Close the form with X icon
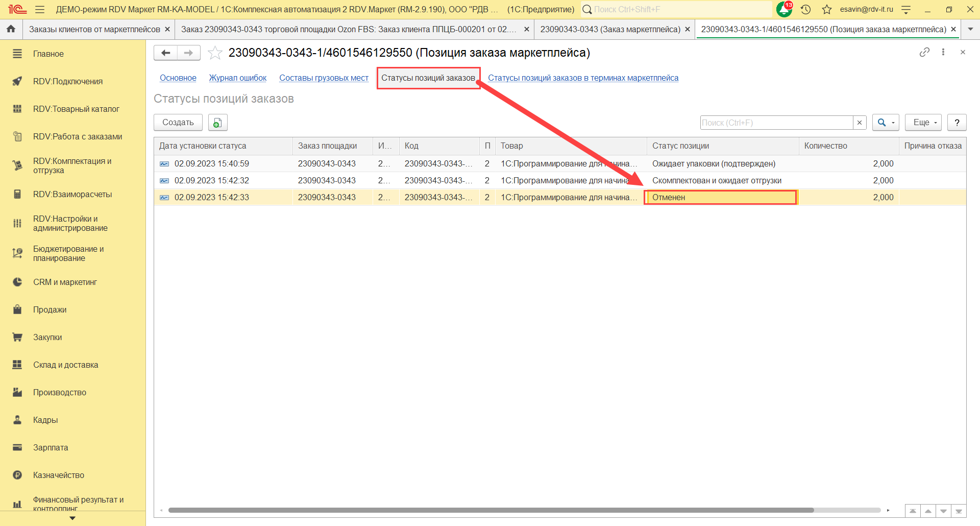The height and width of the screenshot is (526, 980). pyautogui.click(x=963, y=52)
